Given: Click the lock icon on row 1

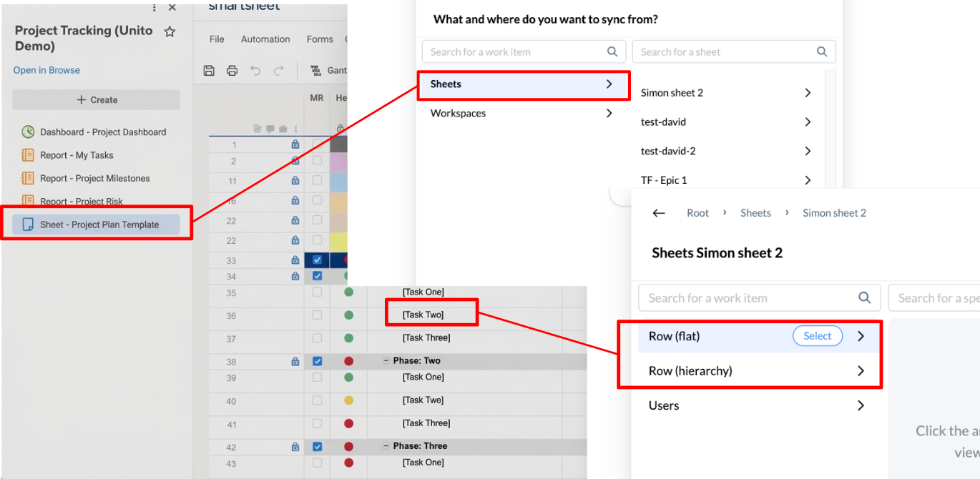Looking at the screenshot, I should (295, 144).
